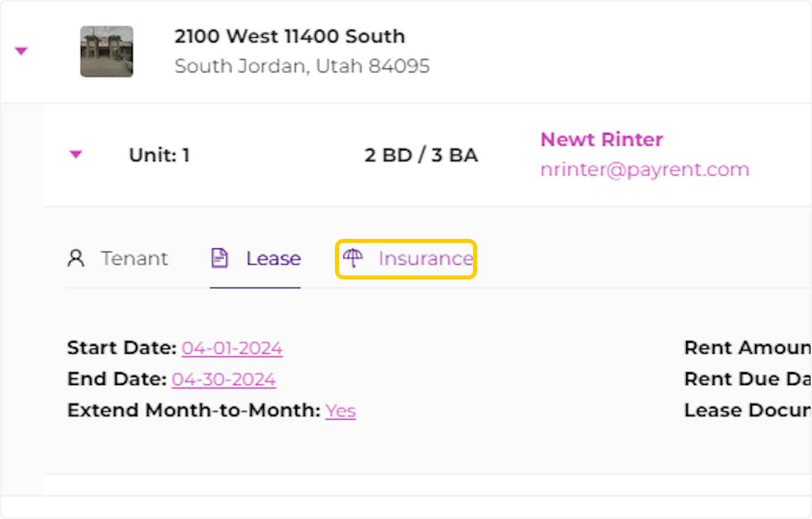Click the Insurance umbrella icon

point(353,258)
